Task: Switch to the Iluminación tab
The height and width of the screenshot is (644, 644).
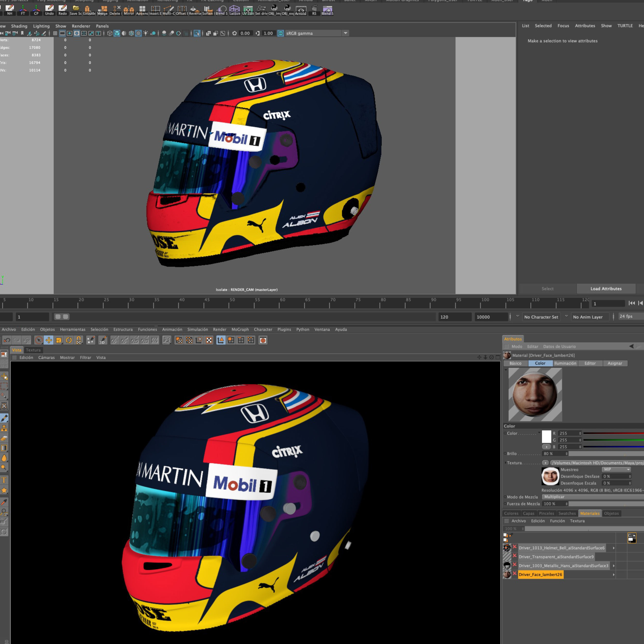Action: [x=565, y=363]
